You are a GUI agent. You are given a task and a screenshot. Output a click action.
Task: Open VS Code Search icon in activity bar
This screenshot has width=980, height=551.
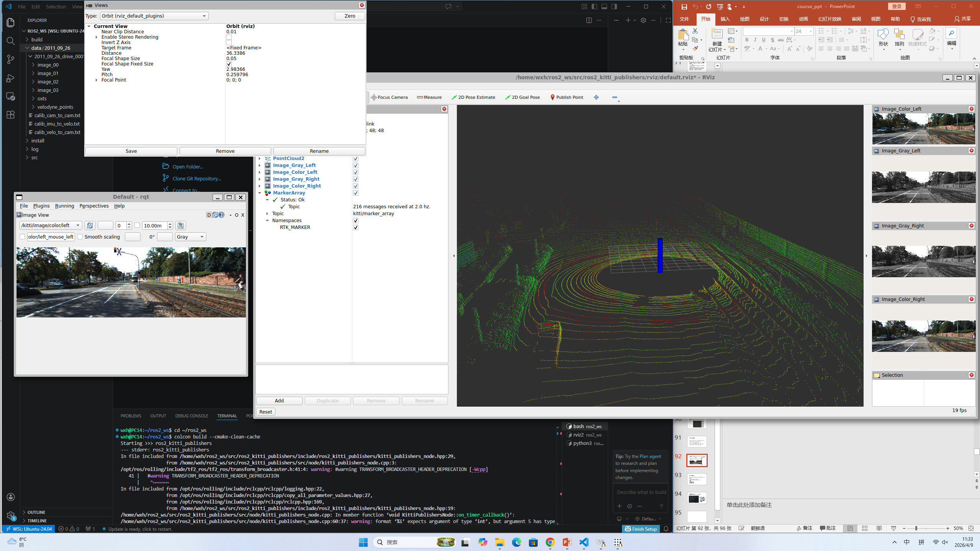click(x=11, y=41)
